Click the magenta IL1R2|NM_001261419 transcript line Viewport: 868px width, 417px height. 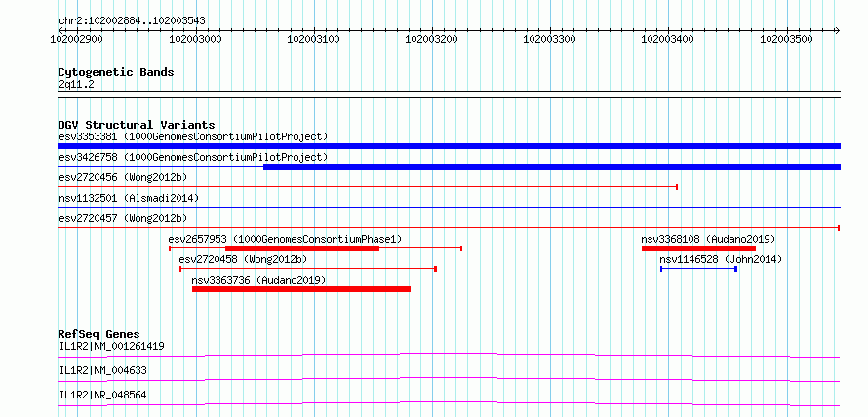click(x=449, y=355)
